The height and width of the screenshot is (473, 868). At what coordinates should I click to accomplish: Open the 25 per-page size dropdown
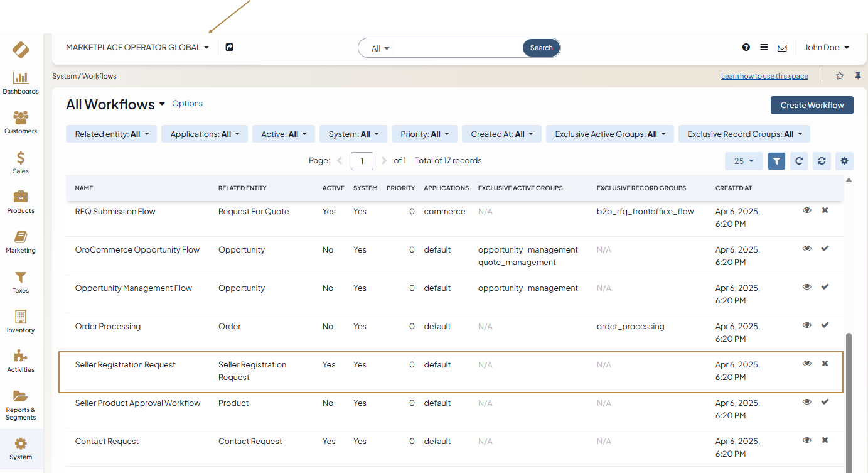click(744, 161)
